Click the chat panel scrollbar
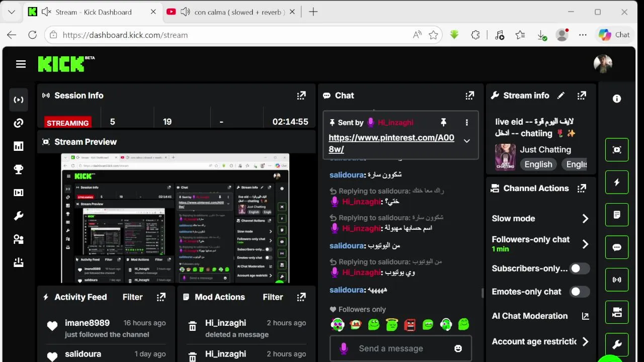The image size is (644, 362). [482, 293]
